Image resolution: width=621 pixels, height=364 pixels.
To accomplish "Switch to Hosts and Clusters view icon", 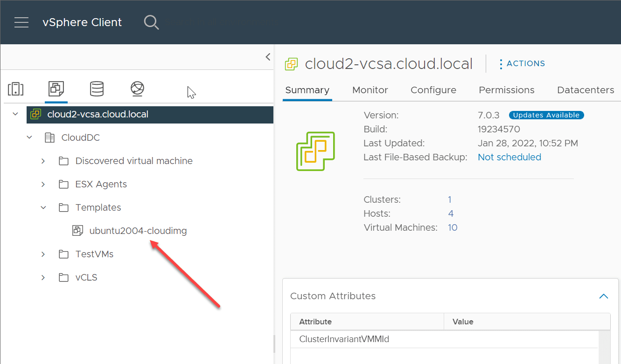I will [x=16, y=89].
